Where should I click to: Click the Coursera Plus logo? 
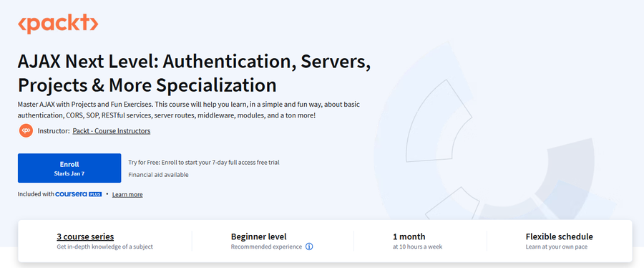79,194
